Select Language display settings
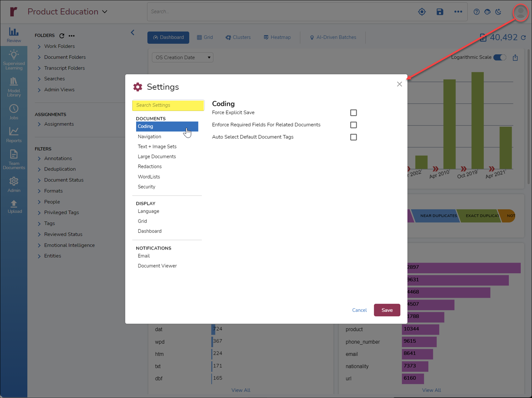This screenshot has width=532, height=398. point(148,211)
